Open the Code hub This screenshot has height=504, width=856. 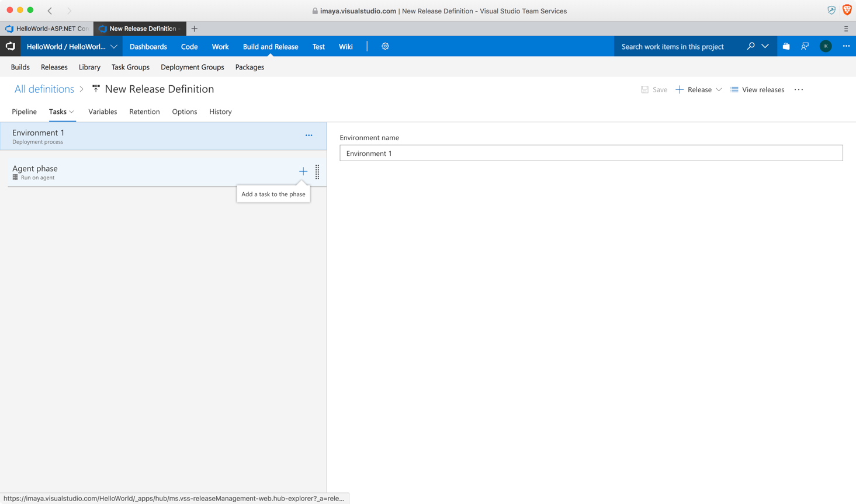[189, 47]
